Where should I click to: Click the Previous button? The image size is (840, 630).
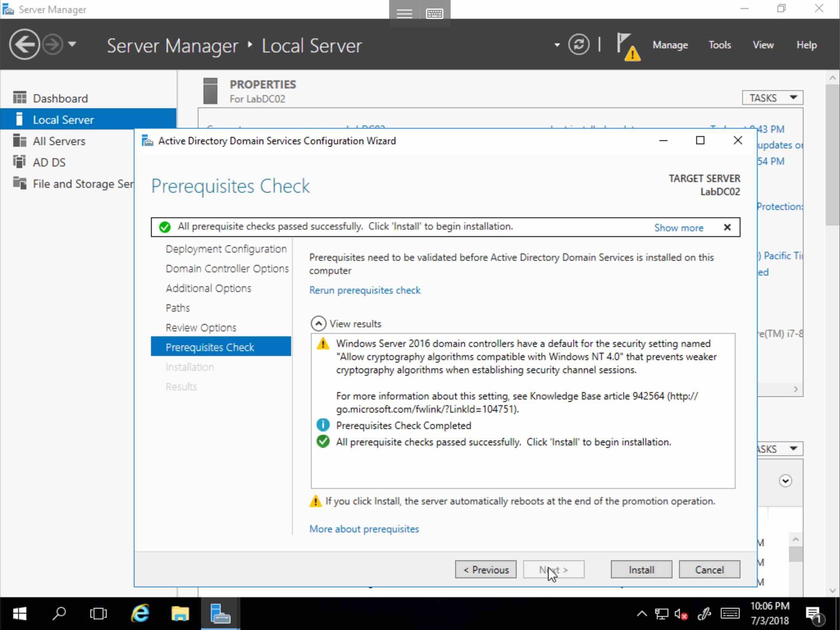pyautogui.click(x=486, y=569)
